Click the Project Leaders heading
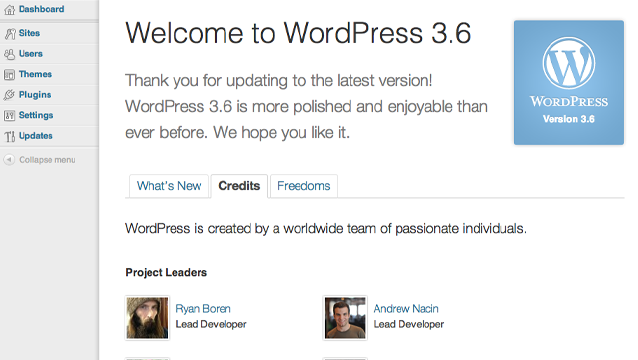This screenshot has height=360, width=638. 166,272
